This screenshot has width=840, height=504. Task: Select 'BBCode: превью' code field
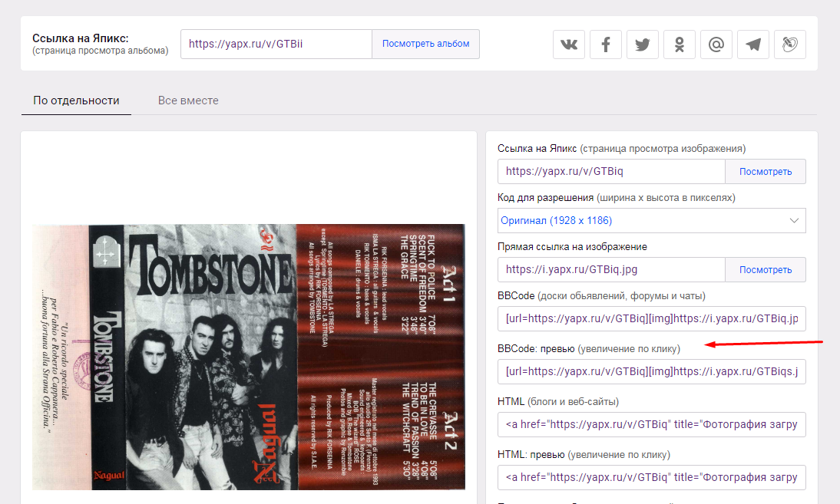click(x=651, y=371)
